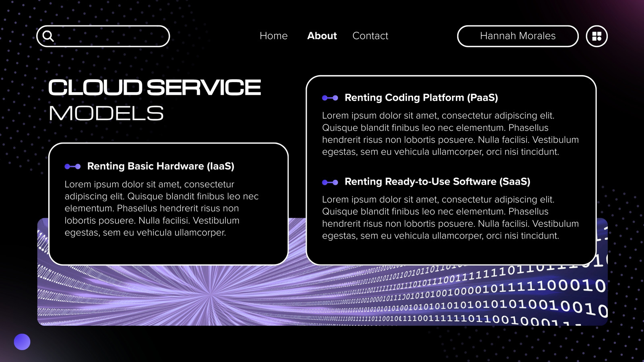
Task: Focus the search input field
Action: point(103,36)
